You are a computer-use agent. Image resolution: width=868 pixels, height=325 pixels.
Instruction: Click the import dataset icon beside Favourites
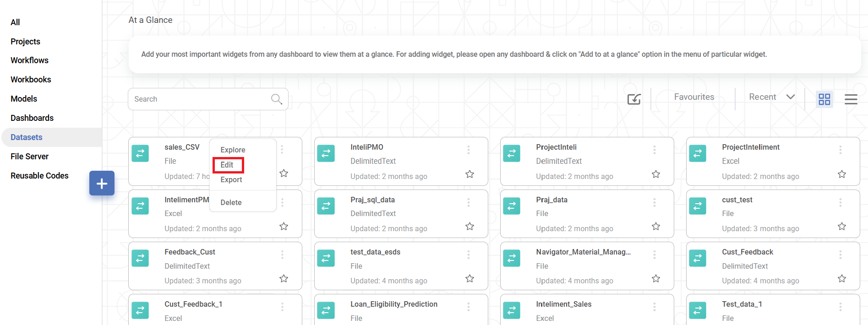coord(633,99)
